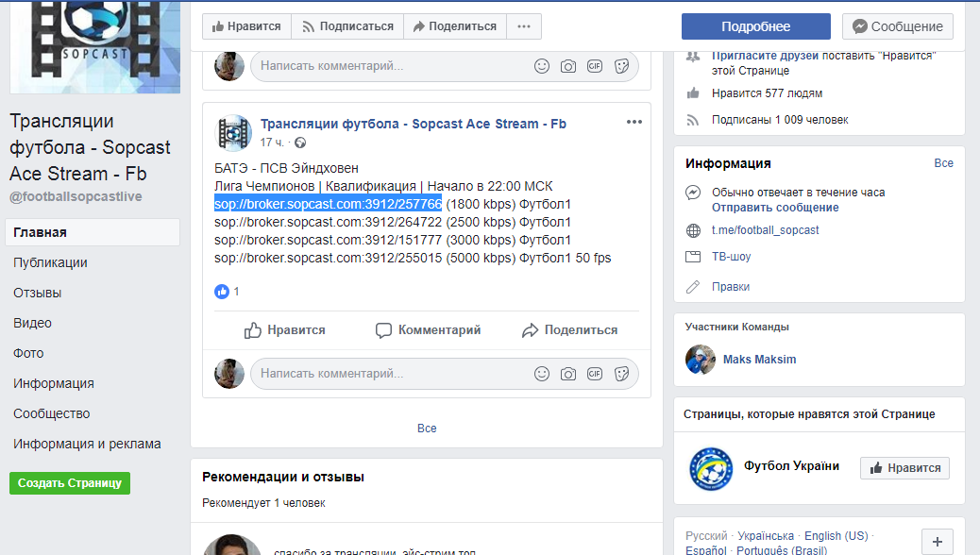Click the Sopcast page profile picture
The height and width of the screenshot is (555, 980).
95,47
